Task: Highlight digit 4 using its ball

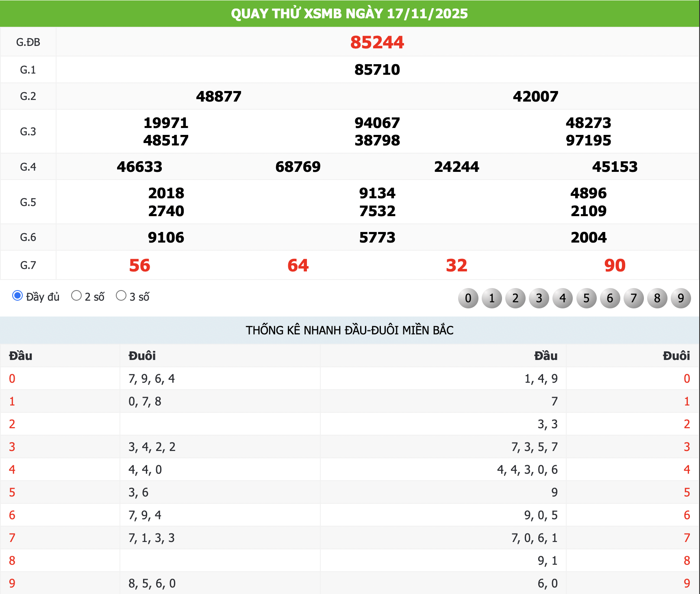Action: point(563,298)
